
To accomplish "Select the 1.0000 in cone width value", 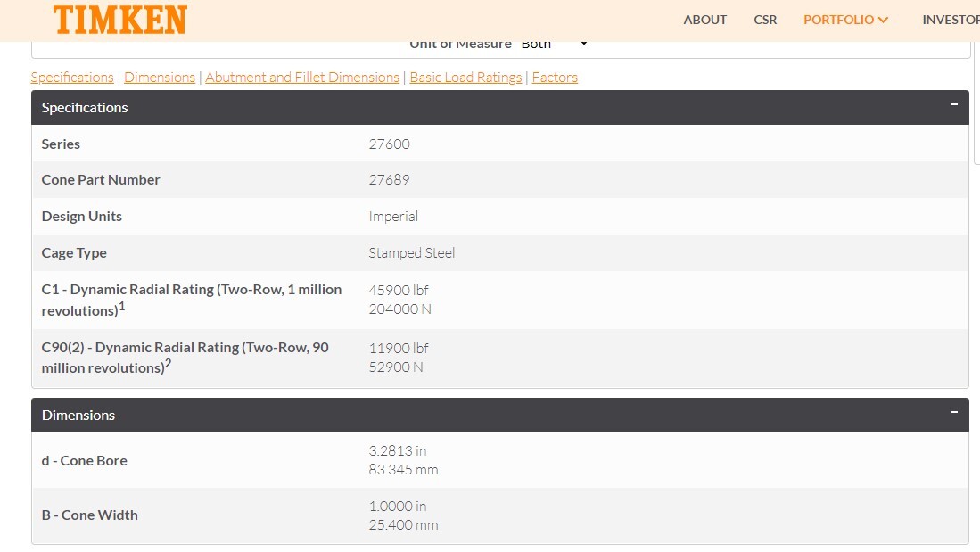I will point(398,506).
